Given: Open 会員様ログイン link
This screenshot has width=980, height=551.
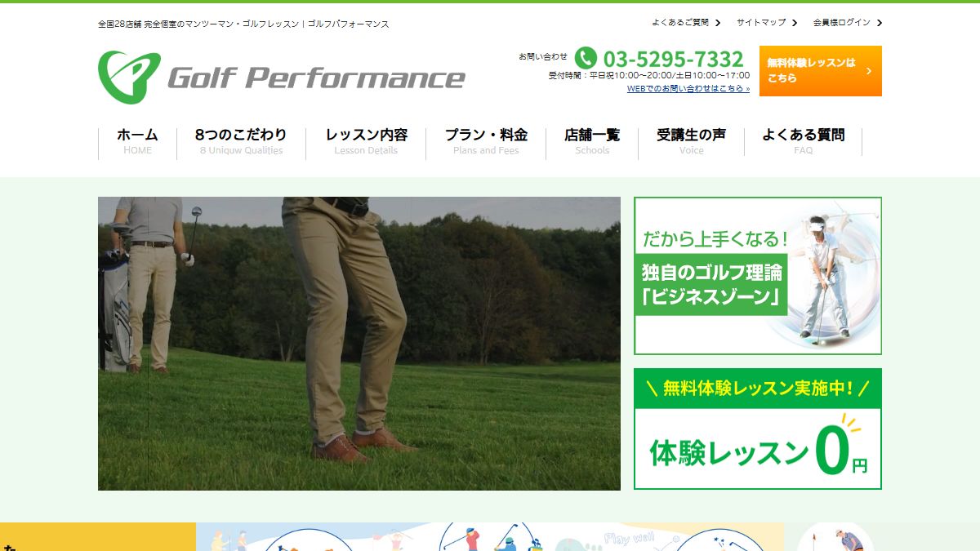Looking at the screenshot, I should pyautogui.click(x=842, y=23).
